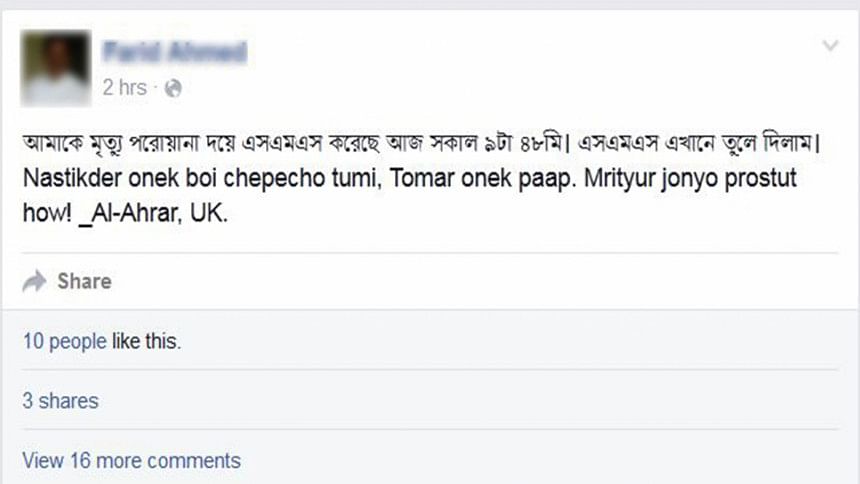Click the "like this." text
Viewport: 860px width, 484px height.
coord(146,341)
